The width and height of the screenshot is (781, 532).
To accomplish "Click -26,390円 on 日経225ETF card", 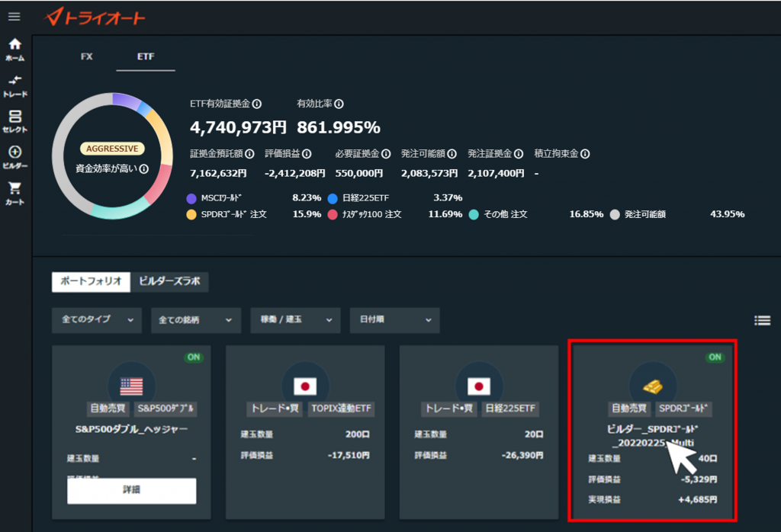I will coord(522,455).
